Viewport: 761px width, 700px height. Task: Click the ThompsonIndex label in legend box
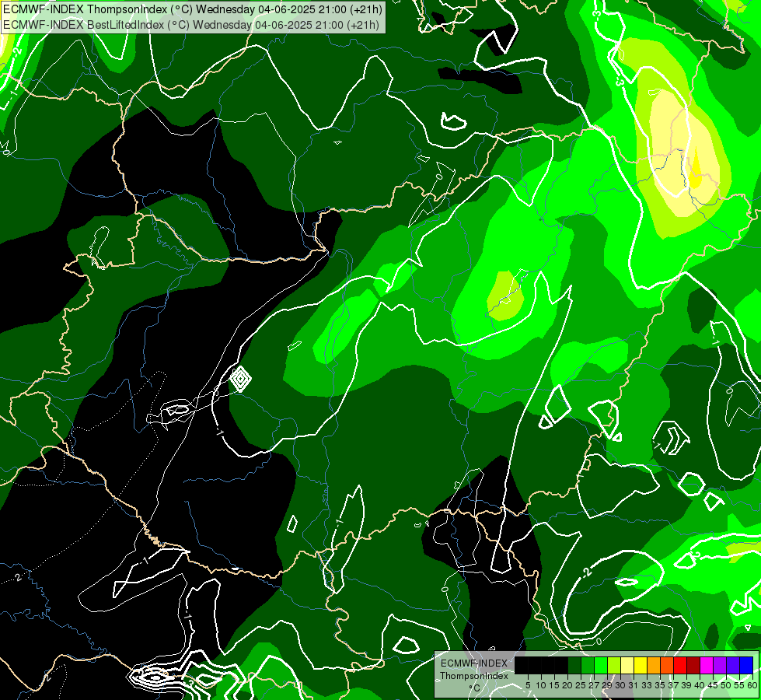click(x=474, y=676)
